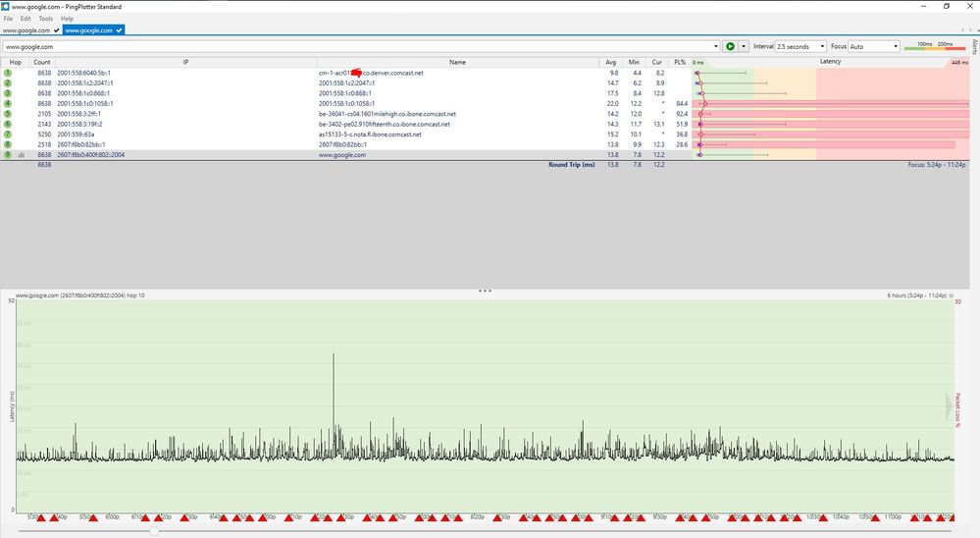Click hop 2 green circle icon

(x=8, y=83)
